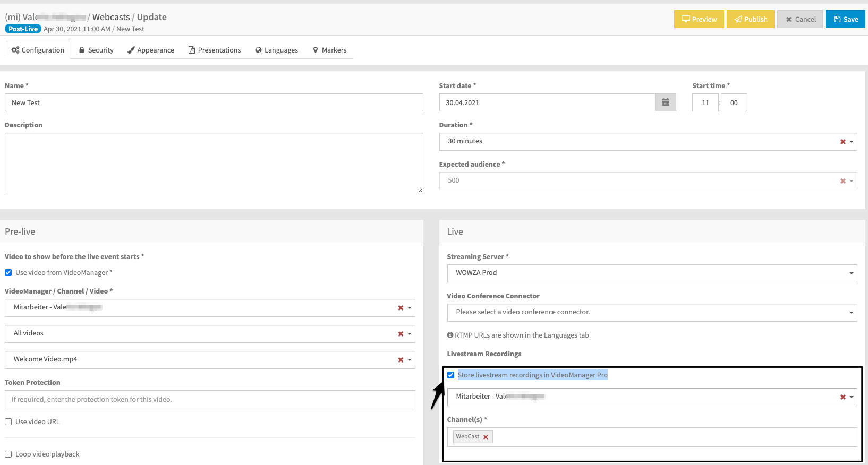The image size is (868, 465).
Task: Toggle Store livestream recordings in VideoManager Pro
Action: pyautogui.click(x=450, y=375)
